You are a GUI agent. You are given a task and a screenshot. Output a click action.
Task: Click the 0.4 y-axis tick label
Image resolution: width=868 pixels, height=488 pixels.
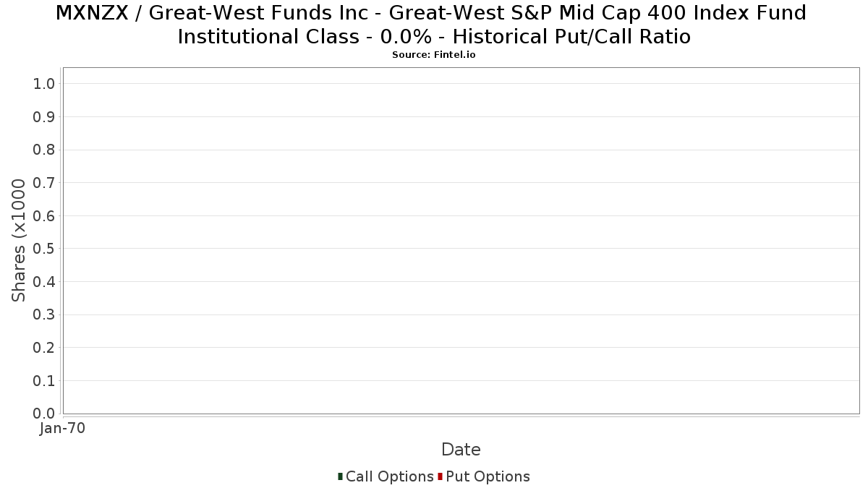point(44,282)
